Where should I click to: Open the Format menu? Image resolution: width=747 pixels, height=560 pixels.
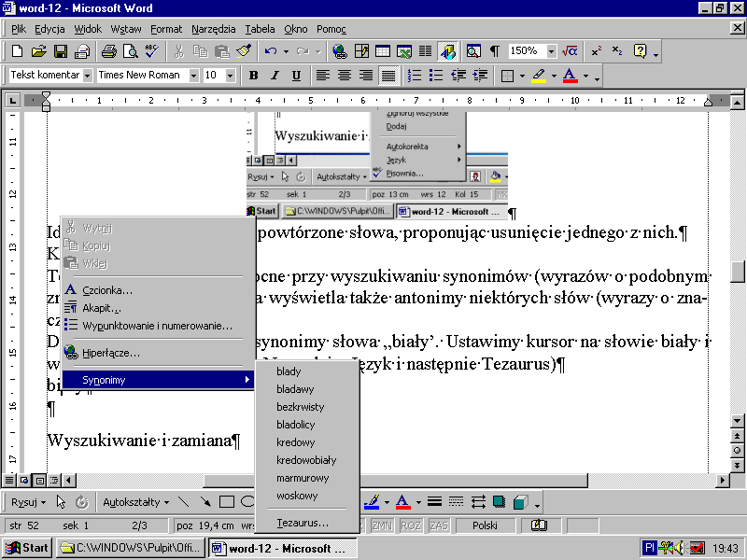[x=166, y=29]
